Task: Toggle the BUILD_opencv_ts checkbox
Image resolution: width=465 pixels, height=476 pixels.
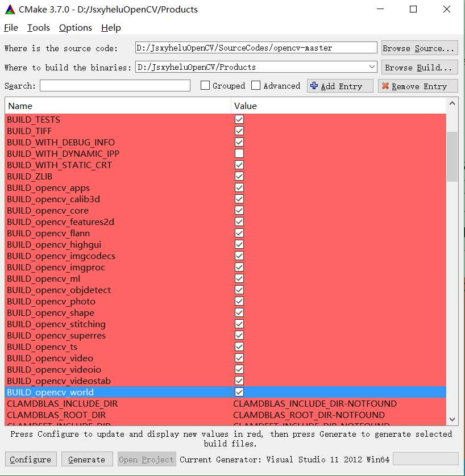Action: pos(239,346)
